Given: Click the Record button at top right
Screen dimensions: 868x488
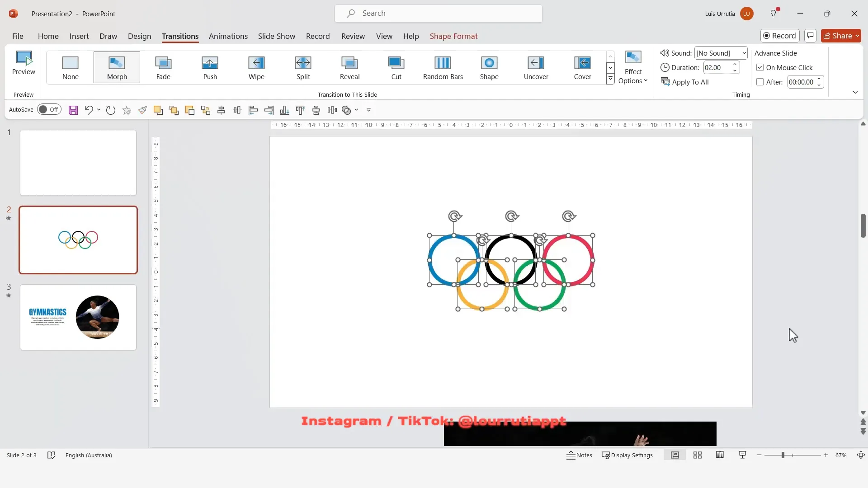Looking at the screenshot, I should click(x=780, y=36).
